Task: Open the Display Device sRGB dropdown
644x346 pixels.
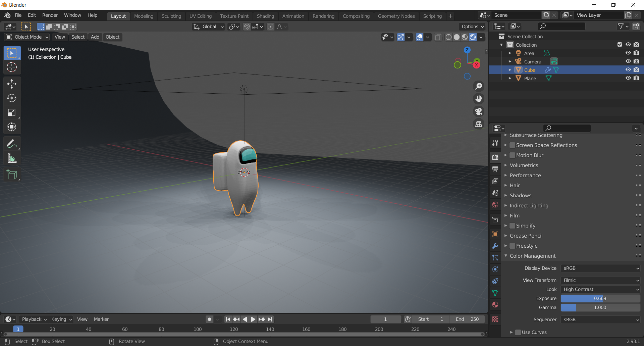Action: coord(600,268)
